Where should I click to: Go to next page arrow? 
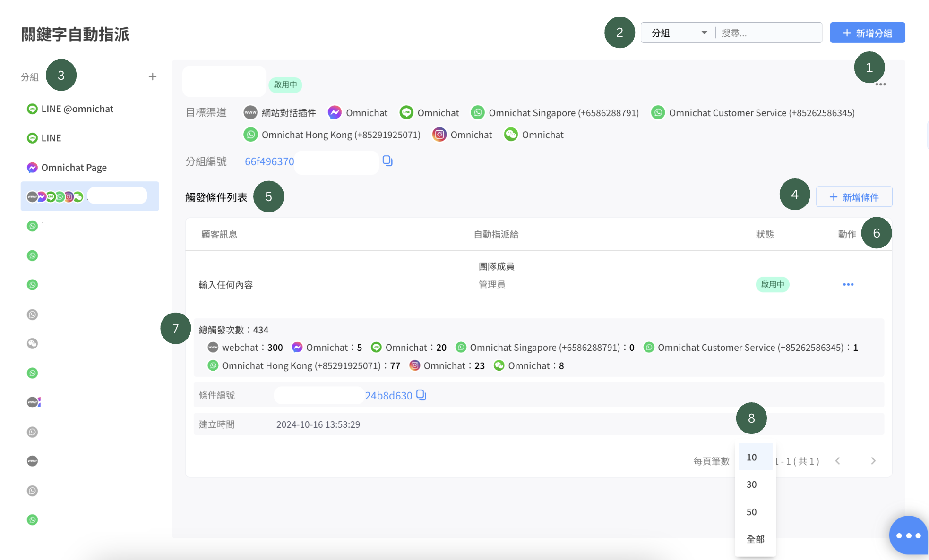click(873, 461)
